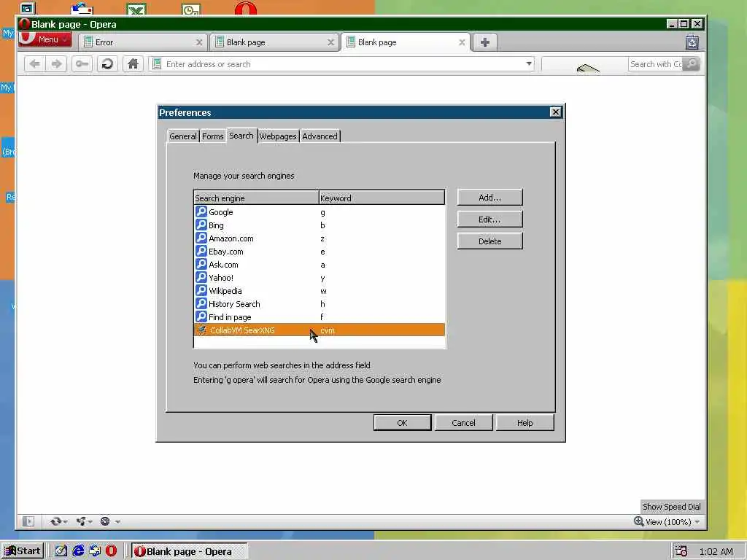This screenshot has height=560, width=747.
Task: Click the Back navigation arrow
Action: pyautogui.click(x=35, y=64)
